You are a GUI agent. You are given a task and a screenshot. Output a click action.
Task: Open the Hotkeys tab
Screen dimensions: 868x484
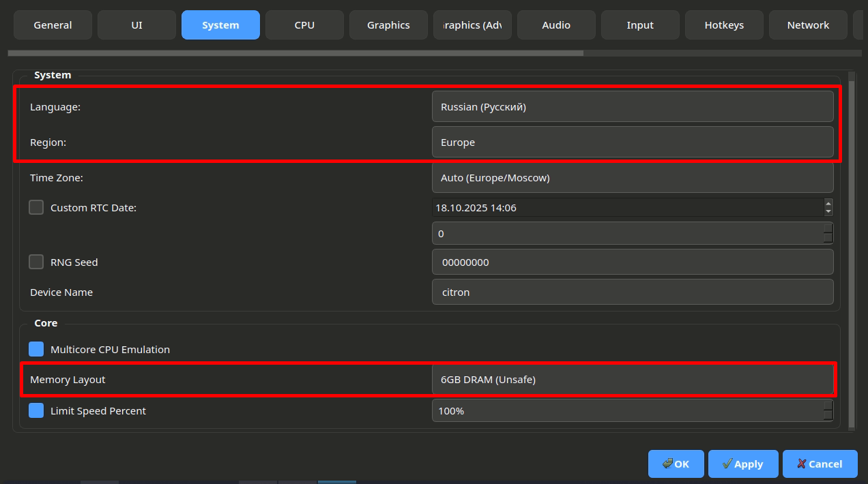point(724,25)
